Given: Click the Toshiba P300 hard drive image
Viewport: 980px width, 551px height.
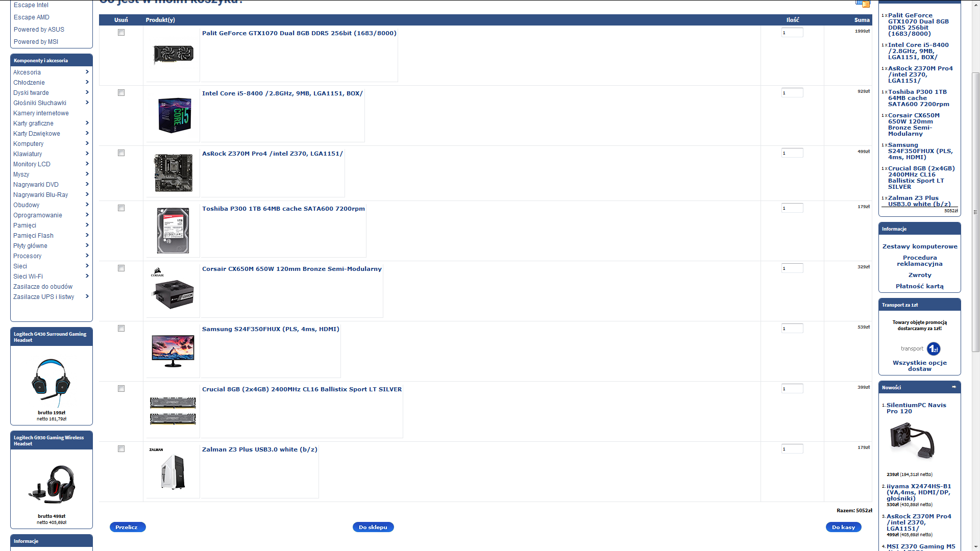Looking at the screenshot, I should [173, 231].
